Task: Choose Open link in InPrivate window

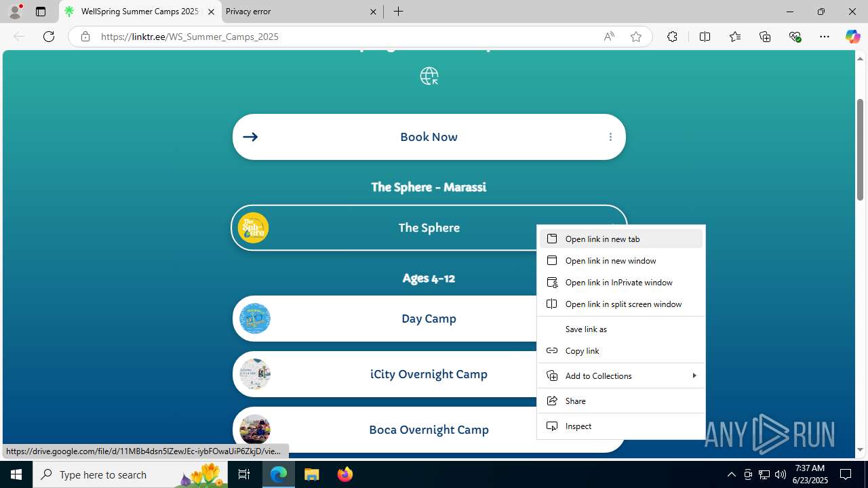Action: tap(621, 282)
